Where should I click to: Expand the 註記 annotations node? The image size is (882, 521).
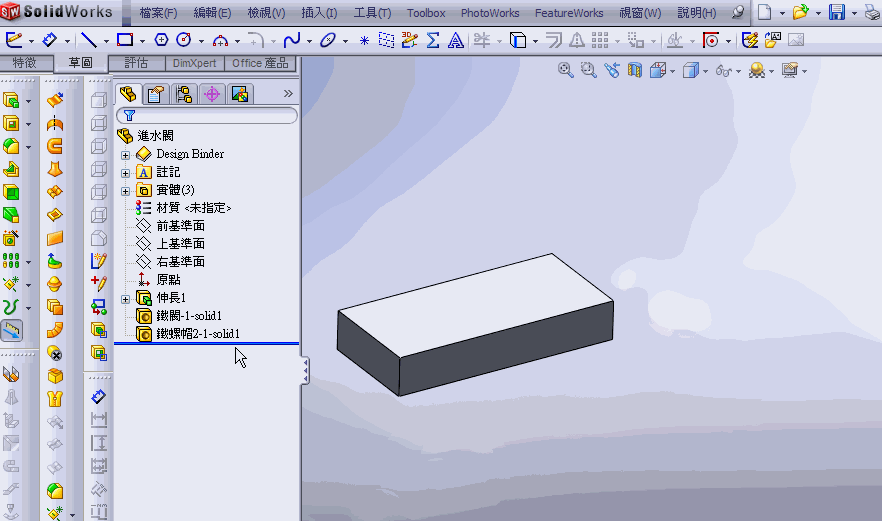click(x=125, y=173)
